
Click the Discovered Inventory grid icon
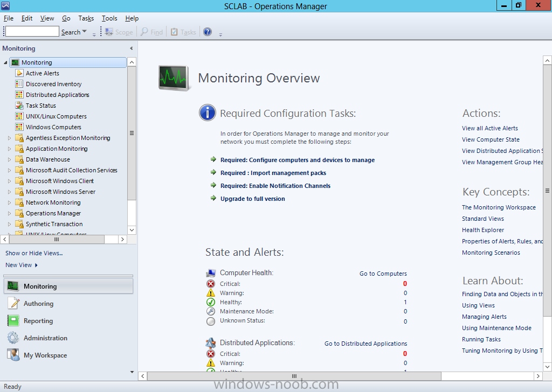pyautogui.click(x=19, y=84)
